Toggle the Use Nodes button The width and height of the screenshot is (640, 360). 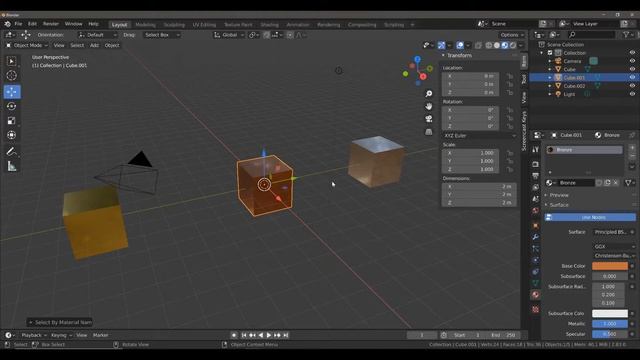pos(590,218)
